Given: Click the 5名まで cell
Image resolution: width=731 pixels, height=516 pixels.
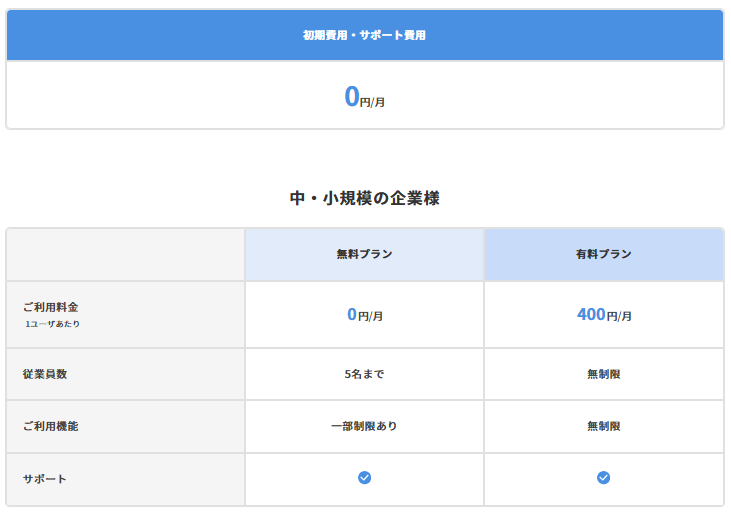Looking at the screenshot, I should [x=364, y=374].
